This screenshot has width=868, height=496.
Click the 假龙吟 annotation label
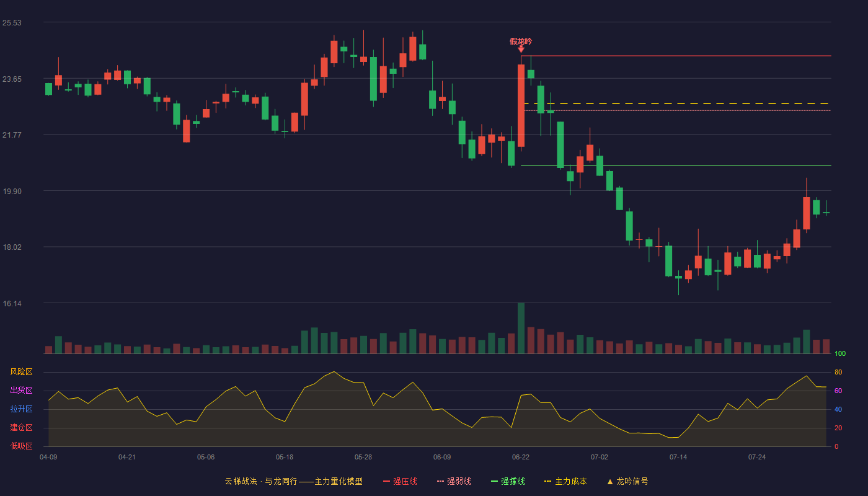coord(521,41)
